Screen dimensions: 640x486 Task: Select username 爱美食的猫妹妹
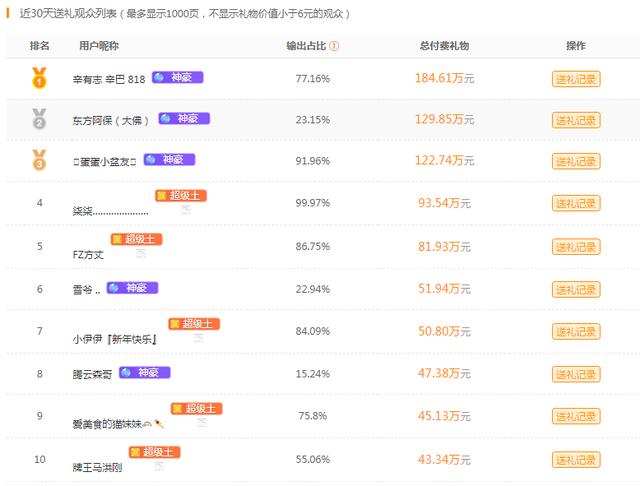point(118,424)
